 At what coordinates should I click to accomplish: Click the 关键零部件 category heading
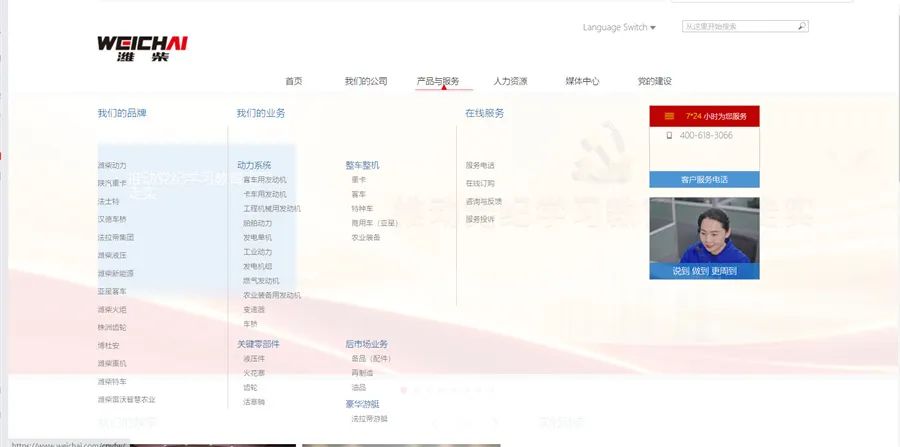[258, 344]
